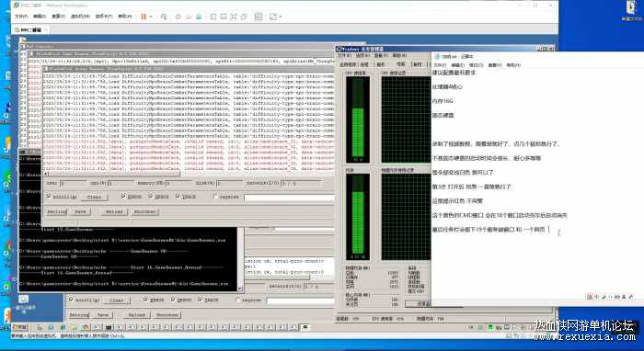This screenshot has height=351, width=644.
Task: Click the scroll-down arrow of the CMD window
Action: click(x=240, y=289)
